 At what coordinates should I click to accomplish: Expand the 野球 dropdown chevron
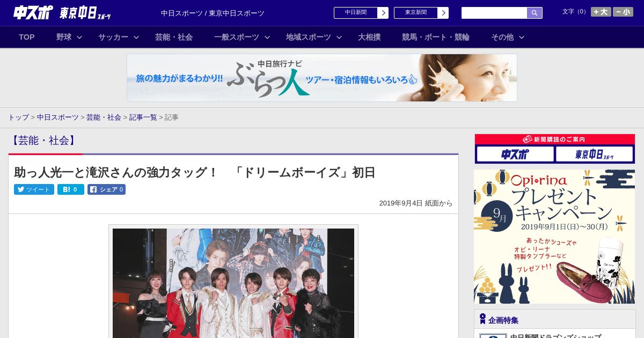[x=79, y=37]
